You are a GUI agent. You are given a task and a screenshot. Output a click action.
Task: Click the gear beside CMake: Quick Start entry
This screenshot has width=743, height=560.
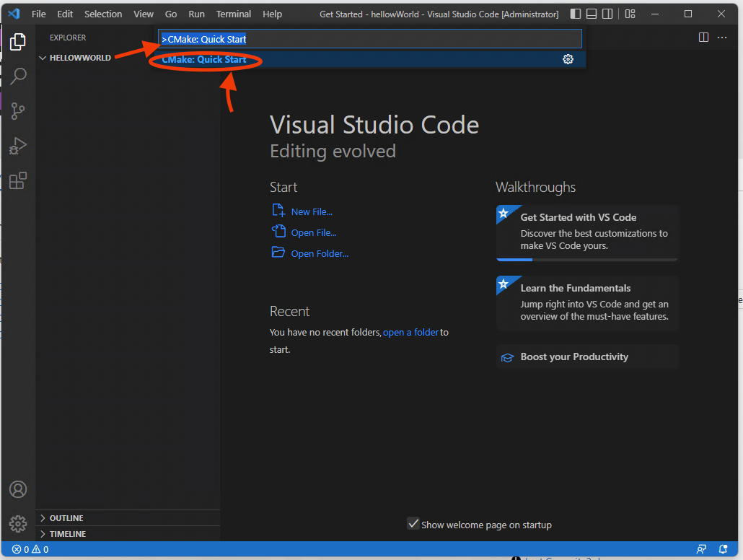(568, 59)
